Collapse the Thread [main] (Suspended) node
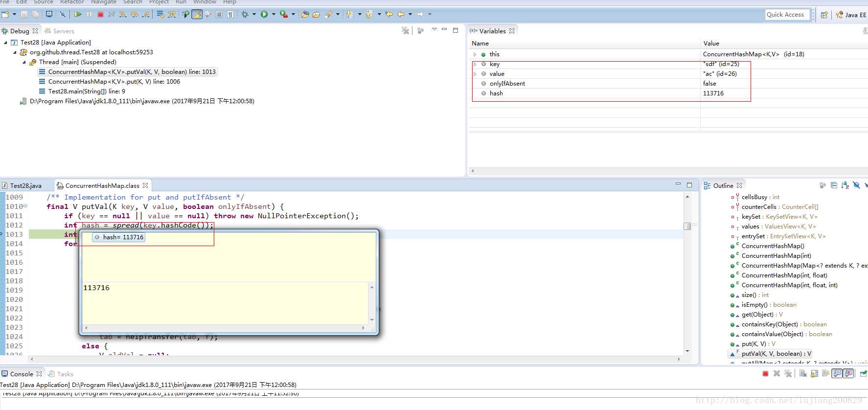This screenshot has height=410, width=868. point(24,62)
